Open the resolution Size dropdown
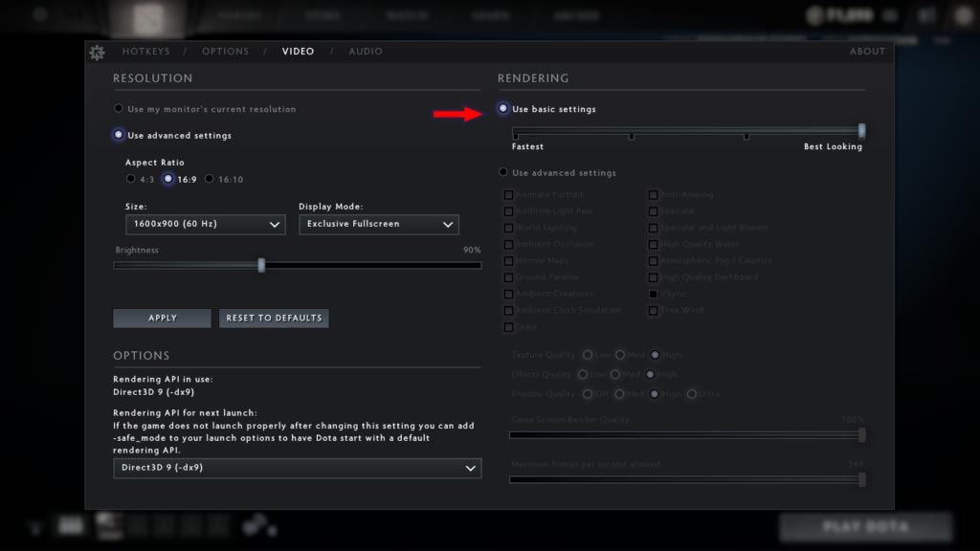The height and width of the screenshot is (551, 980). 205,224
